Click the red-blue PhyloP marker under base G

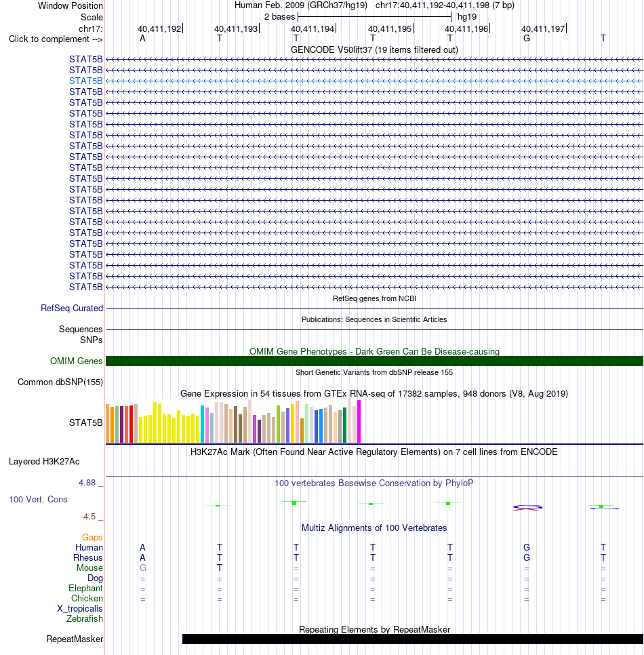coord(527,508)
